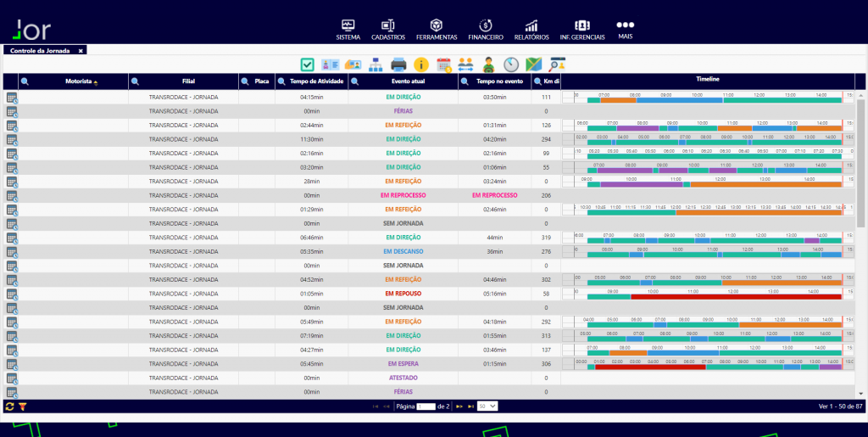Image resolution: width=868 pixels, height=437 pixels.
Task: Toggle sort arrow on Motorista column
Action: point(96,82)
